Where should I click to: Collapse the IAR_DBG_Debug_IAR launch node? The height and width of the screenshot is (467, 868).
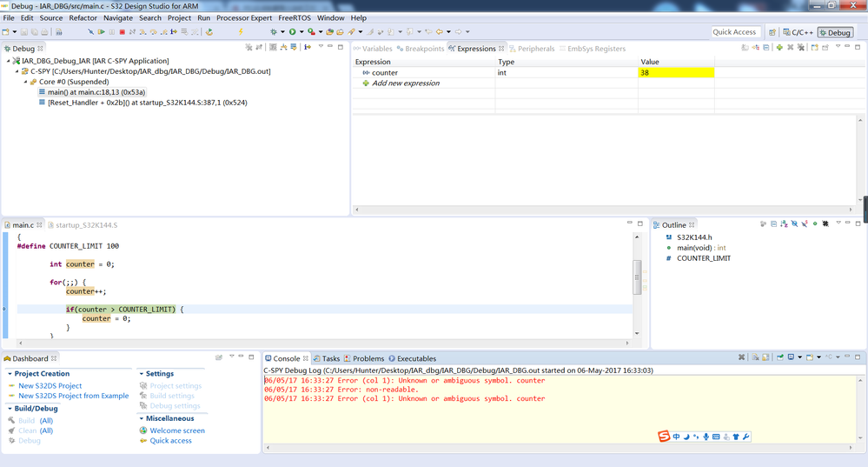coord(9,61)
